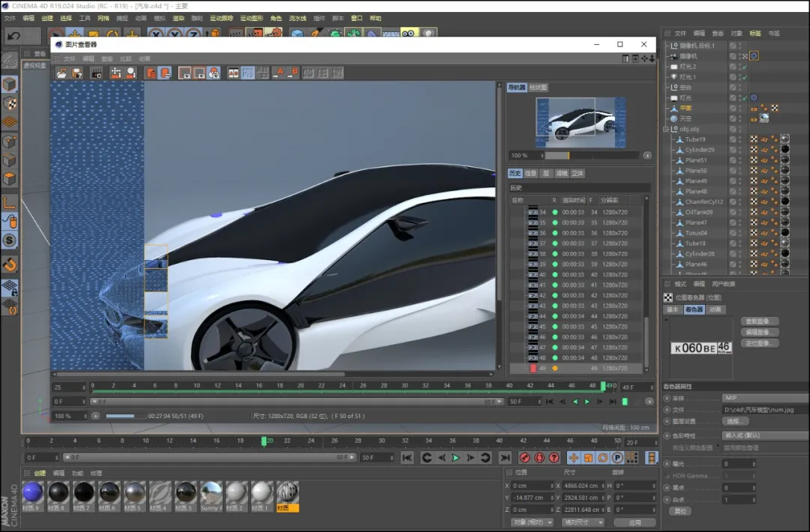Open the 采样 MIP dropdown

tap(766, 398)
